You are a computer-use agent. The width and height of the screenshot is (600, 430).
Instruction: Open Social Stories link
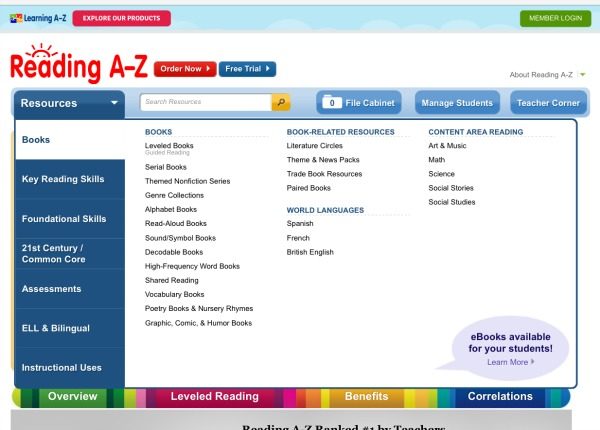[451, 188]
